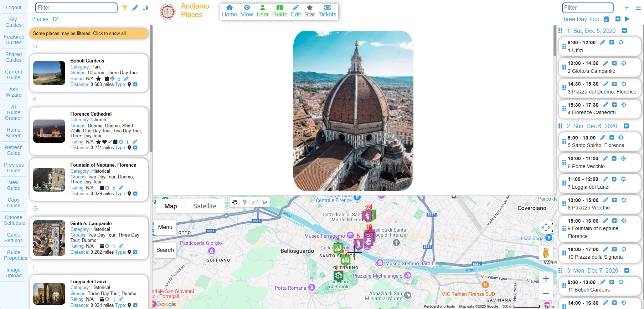Open the hamburger menu at top right
The width and height of the screenshot is (644, 309).
pyautogui.click(x=638, y=8)
